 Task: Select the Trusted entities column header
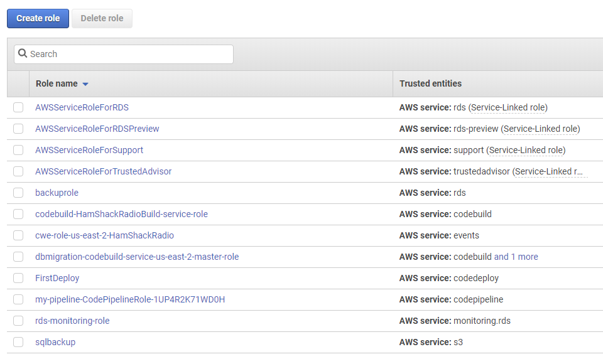tap(430, 83)
